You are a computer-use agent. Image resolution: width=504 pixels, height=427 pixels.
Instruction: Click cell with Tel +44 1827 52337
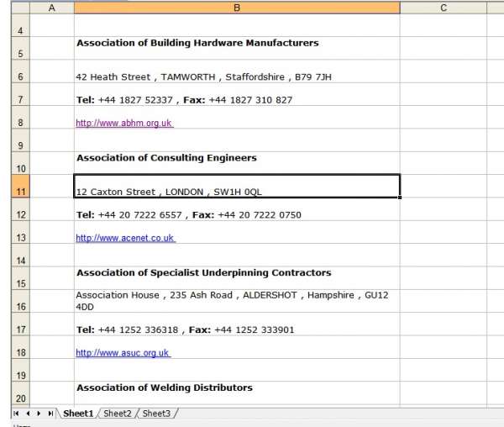pos(237,94)
